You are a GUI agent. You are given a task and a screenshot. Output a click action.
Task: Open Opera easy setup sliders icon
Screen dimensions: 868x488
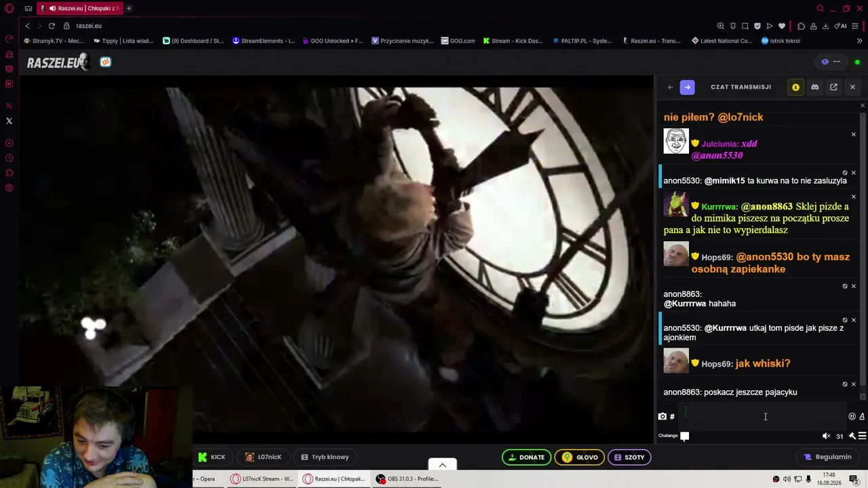coord(856,26)
